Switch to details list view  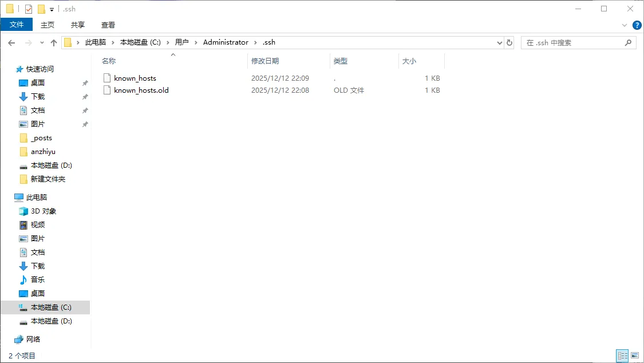tap(622, 356)
